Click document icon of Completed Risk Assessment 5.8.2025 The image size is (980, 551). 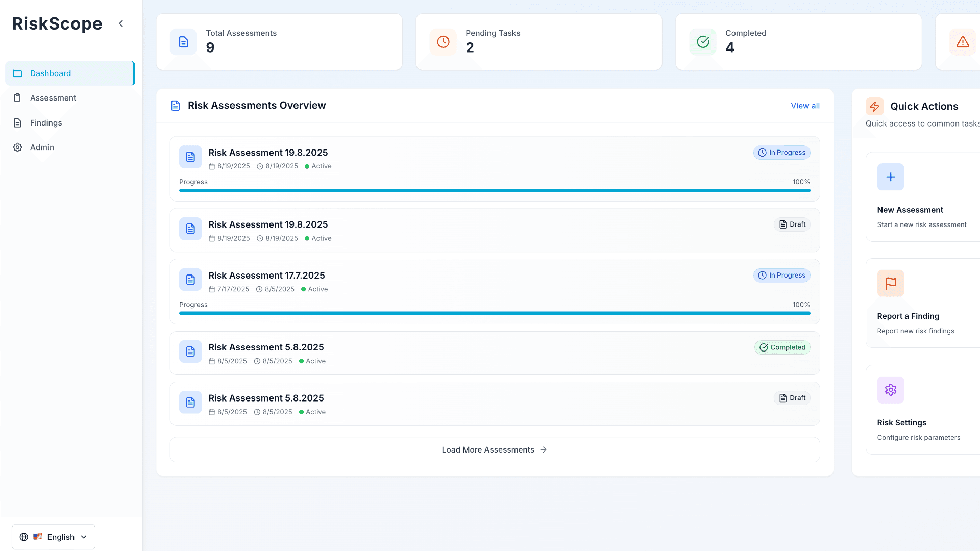[190, 352]
